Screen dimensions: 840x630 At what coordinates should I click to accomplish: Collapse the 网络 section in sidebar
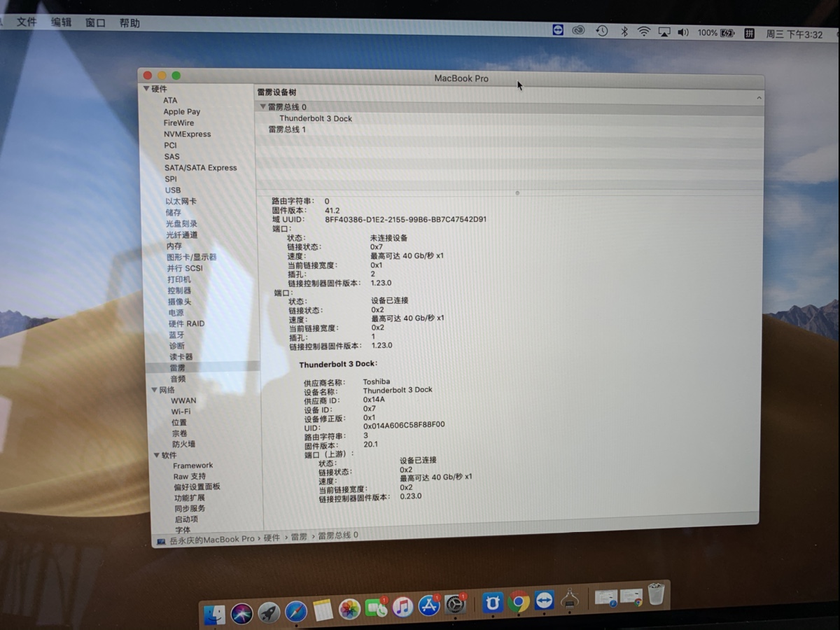154,390
